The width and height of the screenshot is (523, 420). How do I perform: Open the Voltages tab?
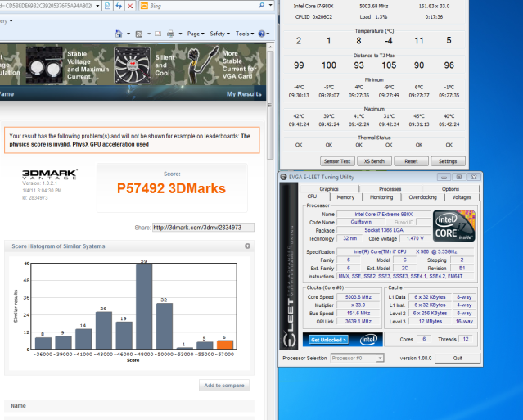[x=462, y=196]
